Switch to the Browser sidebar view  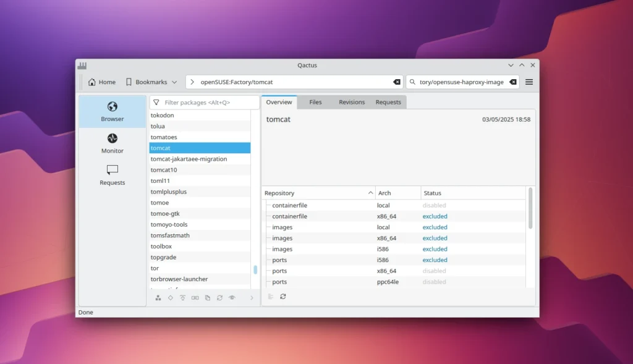(x=113, y=112)
